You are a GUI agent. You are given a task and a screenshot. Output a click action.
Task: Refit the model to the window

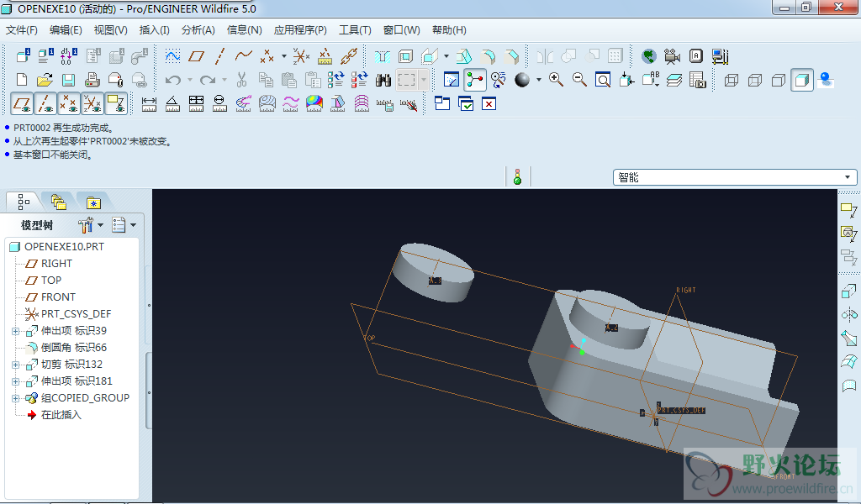click(x=603, y=80)
